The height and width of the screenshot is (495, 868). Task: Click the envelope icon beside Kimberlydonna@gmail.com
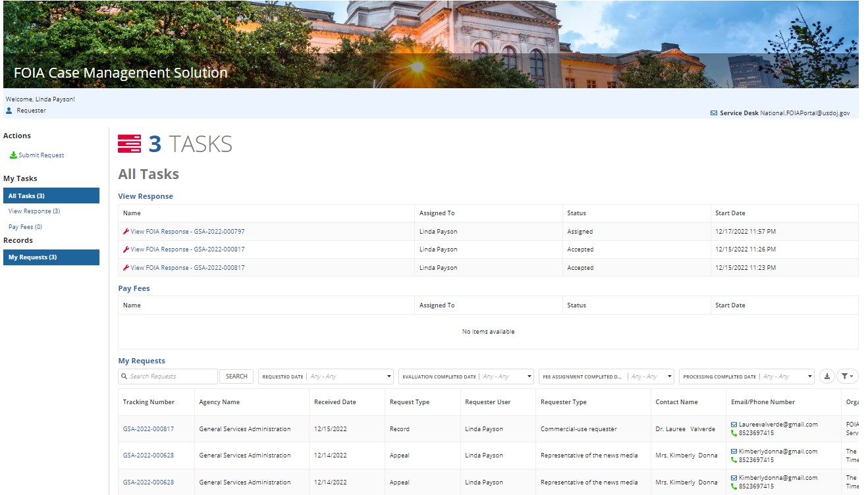point(734,451)
